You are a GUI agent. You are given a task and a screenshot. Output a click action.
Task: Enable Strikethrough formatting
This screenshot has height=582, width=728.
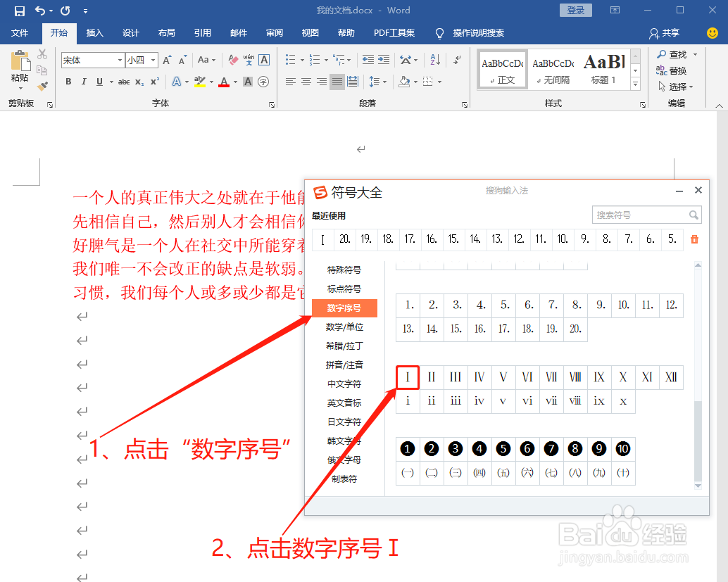125,82
